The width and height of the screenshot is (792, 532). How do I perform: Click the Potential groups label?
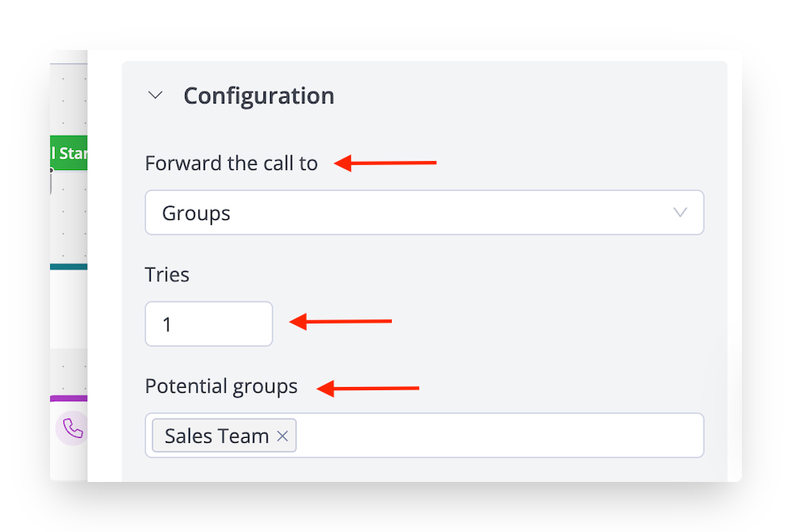pyautogui.click(x=221, y=387)
